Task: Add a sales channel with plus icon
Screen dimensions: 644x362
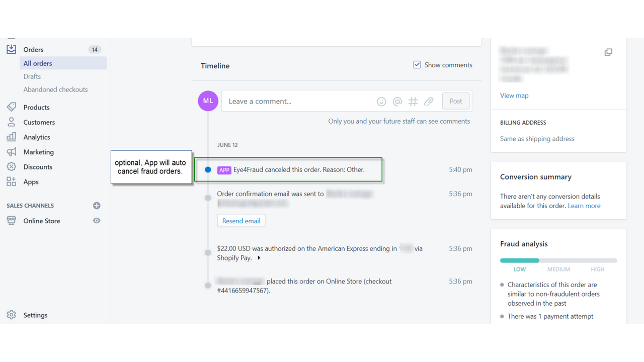Action: (x=97, y=206)
